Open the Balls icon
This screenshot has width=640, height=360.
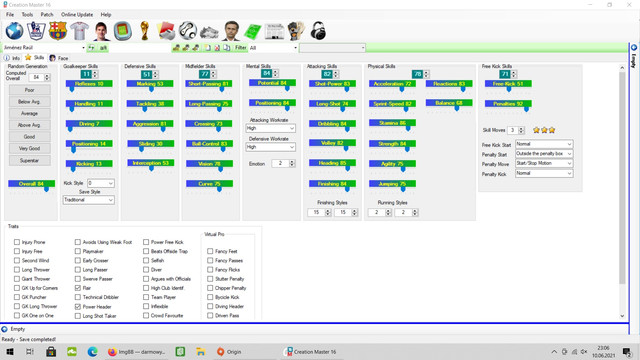[x=188, y=31]
